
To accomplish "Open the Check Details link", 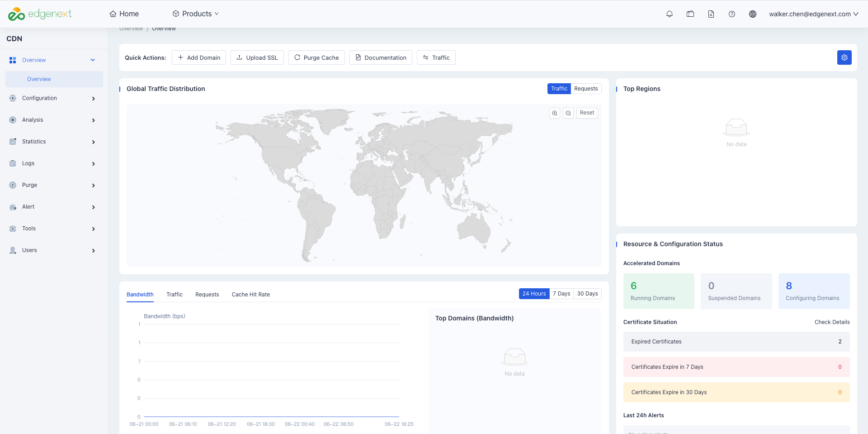I will [832, 322].
